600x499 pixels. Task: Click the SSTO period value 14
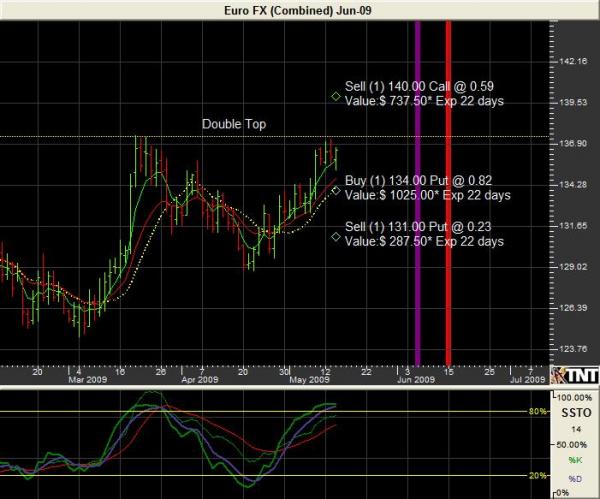click(574, 428)
